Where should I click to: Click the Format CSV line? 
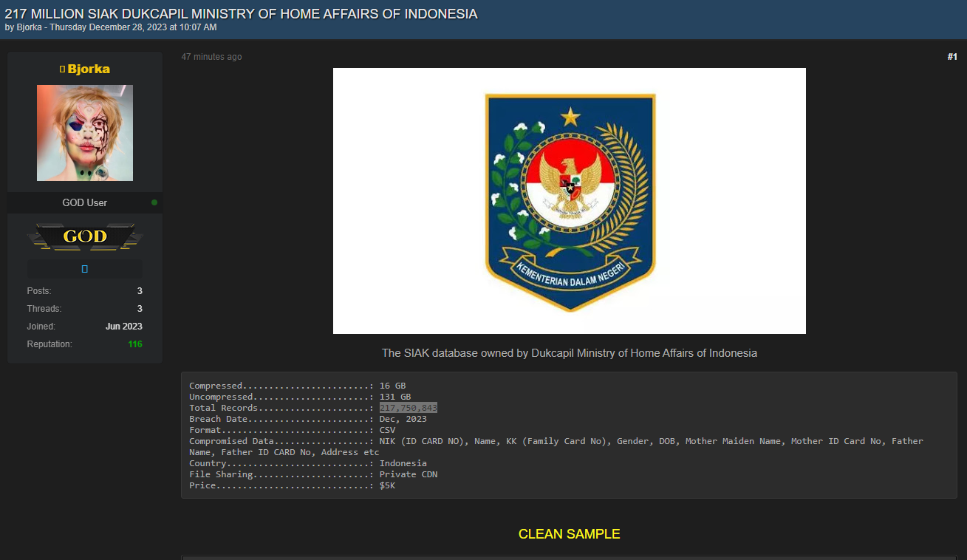(293, 430)
